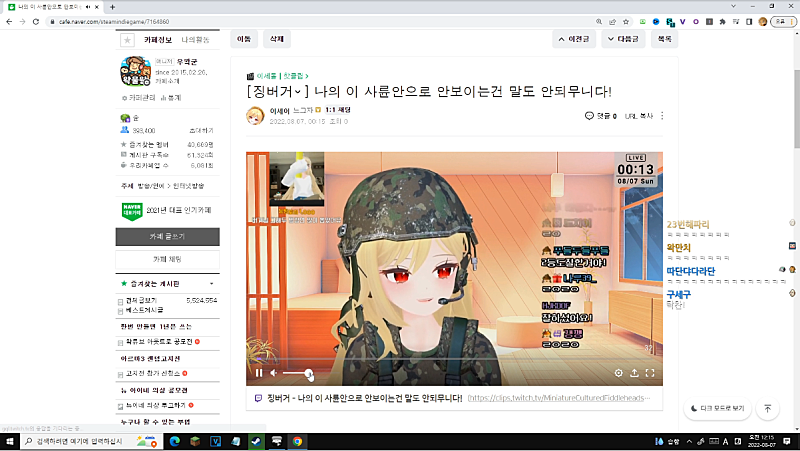Open 뉴이세 의상 투고하기 board

pos(156,405)
